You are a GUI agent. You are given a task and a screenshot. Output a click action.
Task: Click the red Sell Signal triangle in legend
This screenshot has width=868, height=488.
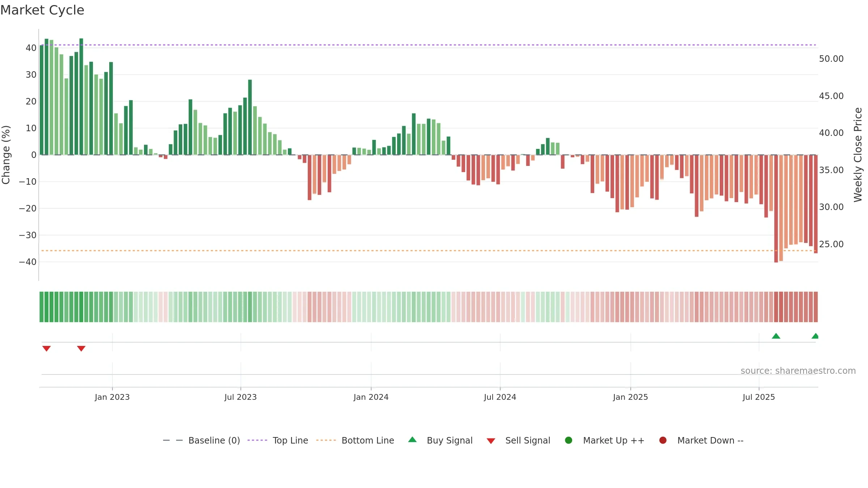tap(491, 441)
